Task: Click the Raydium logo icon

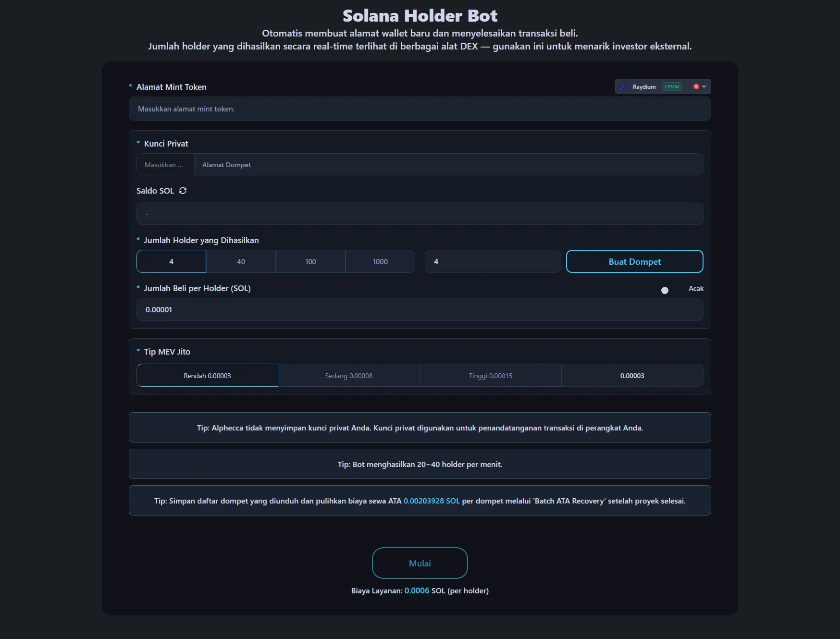Action: [x=623, y=87]
